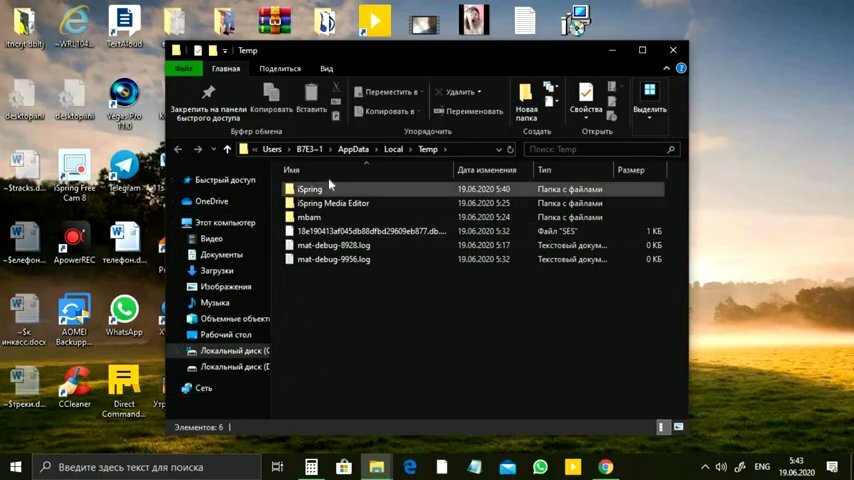Open the Копировать в dropdown
Viewport: 854px width, 480px height.
388,111
